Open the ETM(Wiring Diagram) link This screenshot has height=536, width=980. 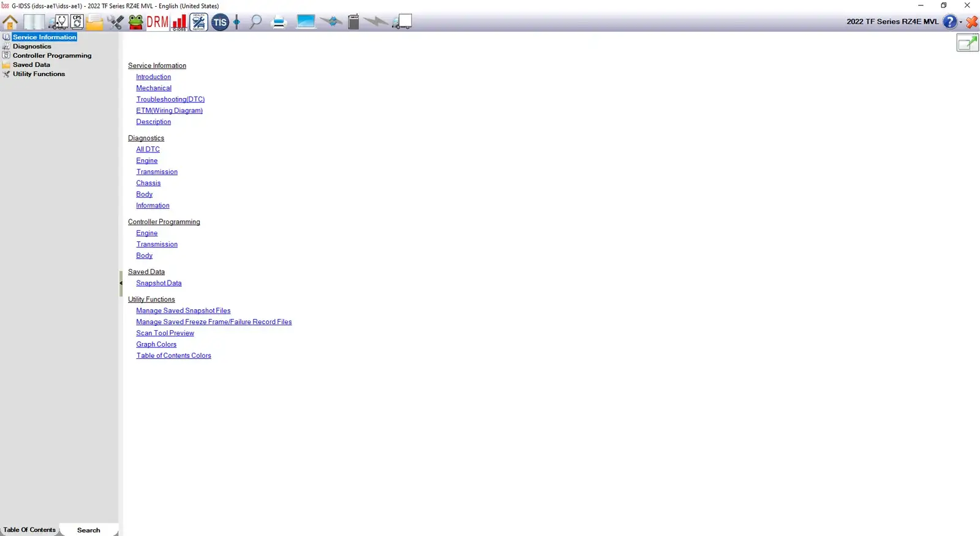[x=169, y=111]
